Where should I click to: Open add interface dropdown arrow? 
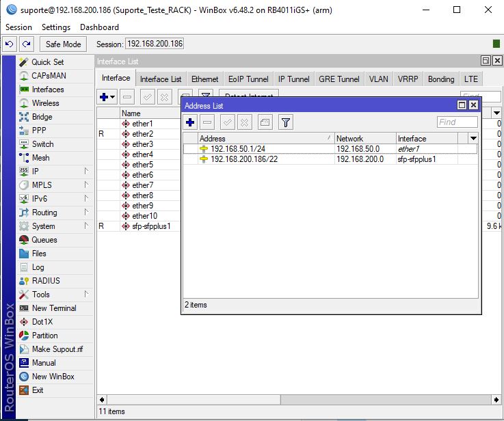(x=113, y=97)
